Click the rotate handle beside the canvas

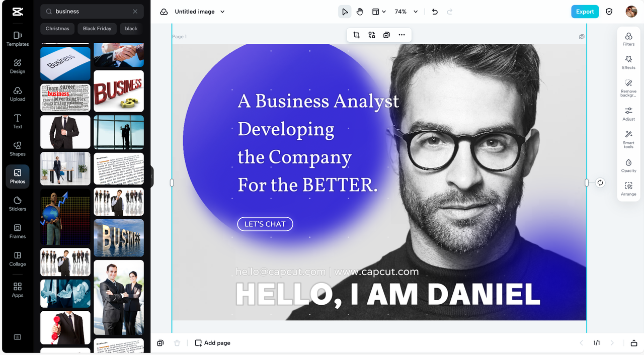tap(600, 183)
